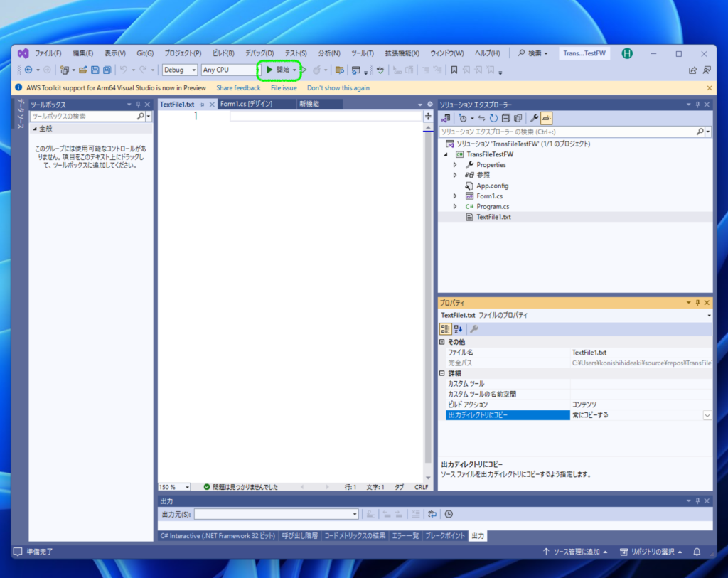Select TextFile1.txt in Solution Explorer
The height and width of the screenshot is (578, 728).
point(493,217)
